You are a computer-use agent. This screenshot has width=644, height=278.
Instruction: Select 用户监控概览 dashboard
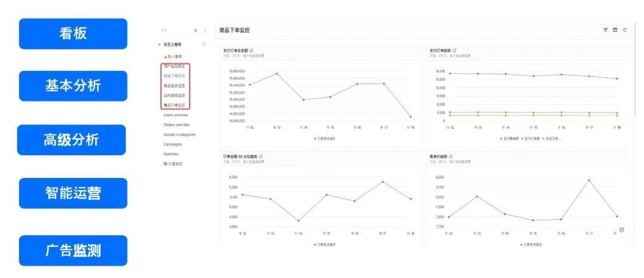(174, 66)
